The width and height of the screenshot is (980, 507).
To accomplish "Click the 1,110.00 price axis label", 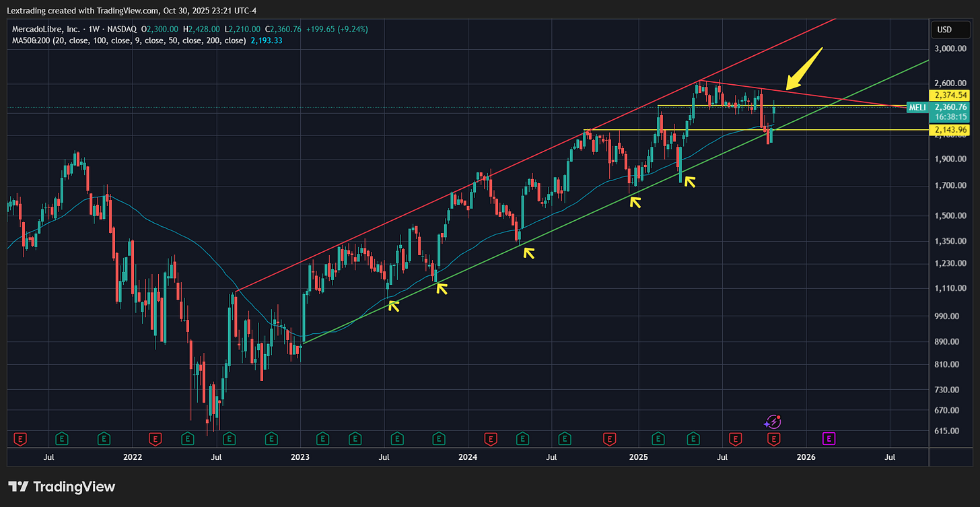I will click(x=950, y=288).
